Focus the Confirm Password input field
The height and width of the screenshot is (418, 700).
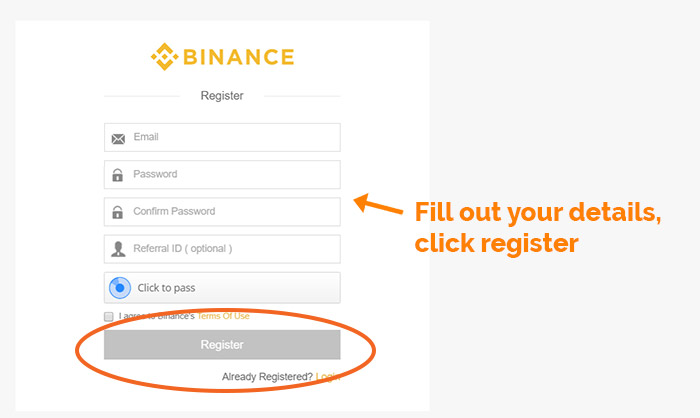pyautogui.click(x=222, y=212)
